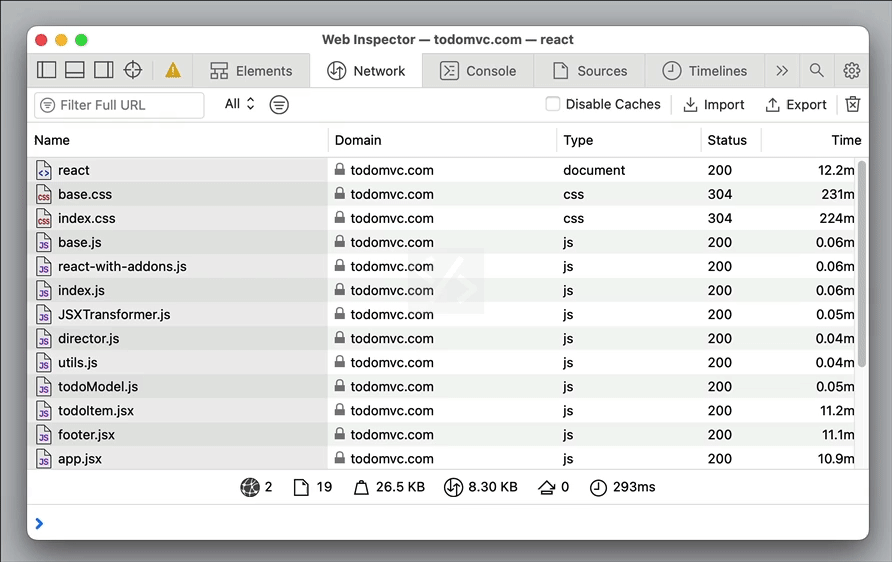Select the Network tab
The image size is (892, 562).
tap(366, 71)
